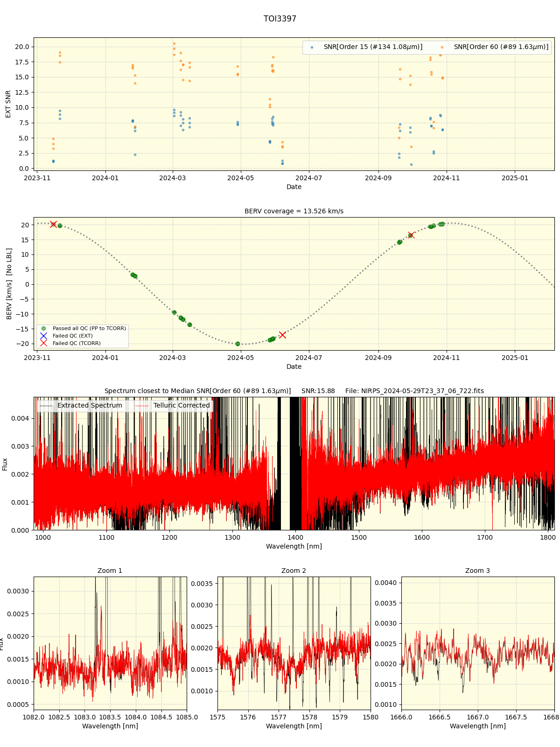This screenshot has width=560, height=747.
Task: Click the 1400 wavelength tick label
Action: [x=295, y=538]
